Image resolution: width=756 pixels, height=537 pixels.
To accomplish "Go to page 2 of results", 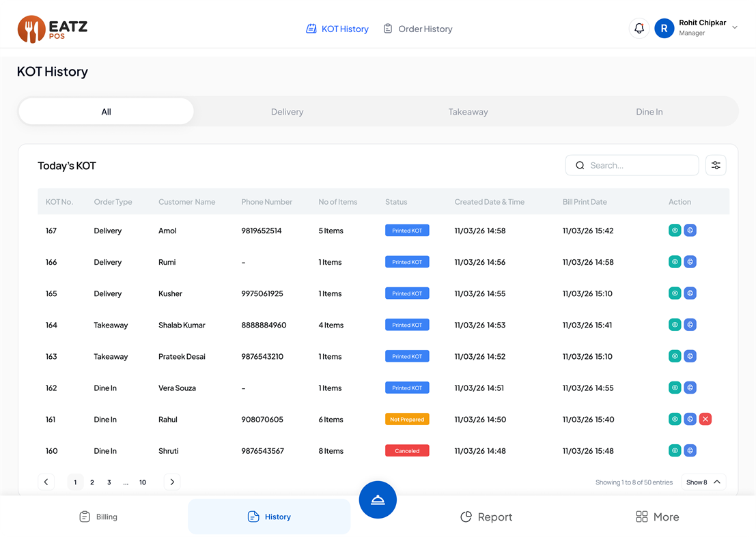I will (x=92, y=482).
